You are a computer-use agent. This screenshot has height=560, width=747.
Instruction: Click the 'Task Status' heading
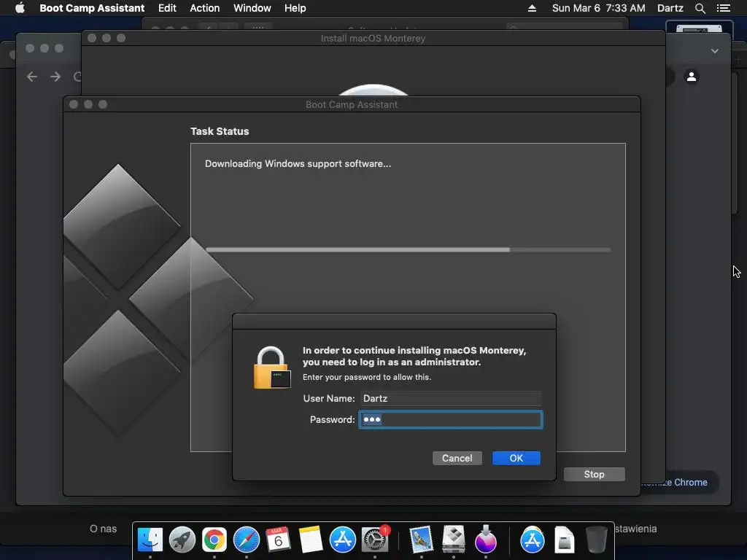click(x=220, y=131)
